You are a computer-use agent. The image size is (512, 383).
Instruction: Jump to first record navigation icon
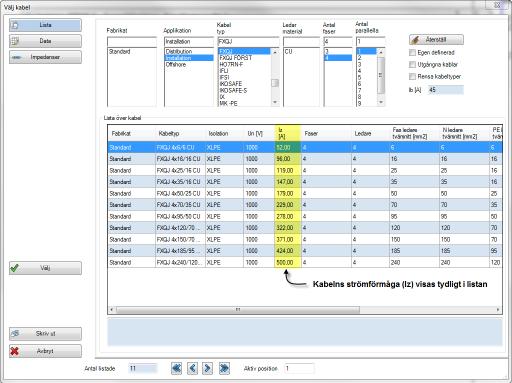click(176, 368)
